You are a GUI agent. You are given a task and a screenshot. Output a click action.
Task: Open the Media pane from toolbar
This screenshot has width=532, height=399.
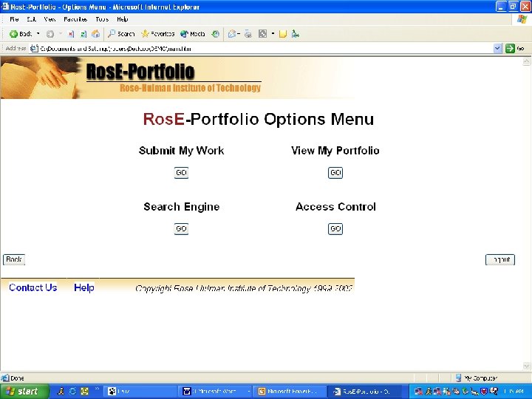click(x=192, y=34)
